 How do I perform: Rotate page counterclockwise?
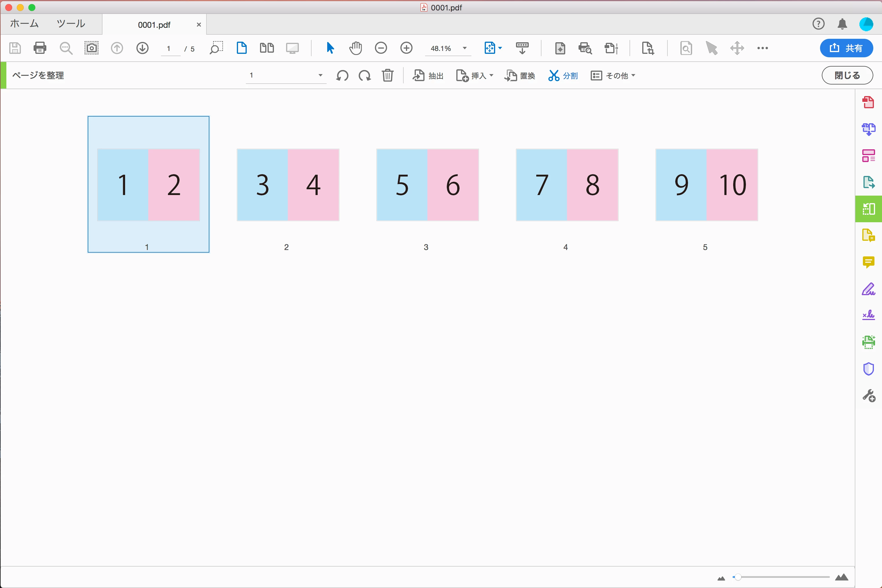click(342, 75)
